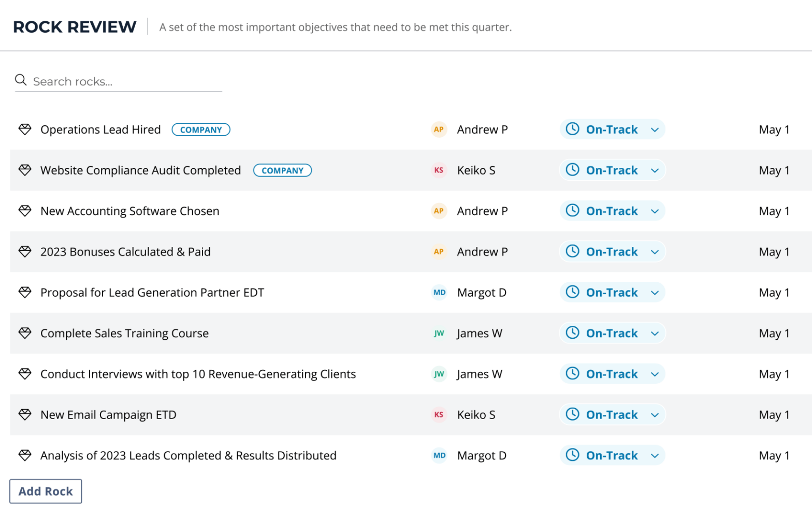This screenshot has height=520, width=812.
Task: Click James W avatar on Complete Sales Training row
Action: 439,333
